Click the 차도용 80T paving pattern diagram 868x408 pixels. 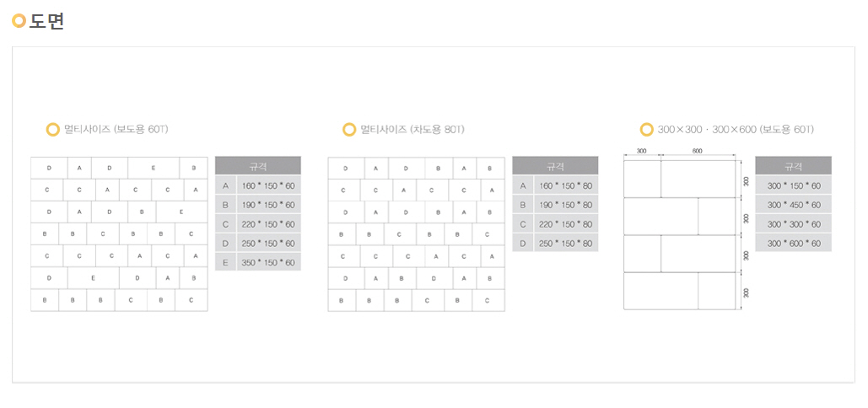click(x=416, y=234)
